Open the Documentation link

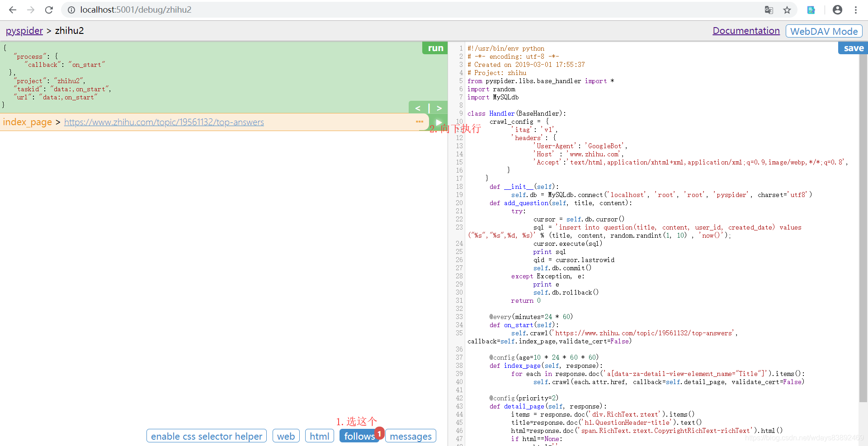[x=746, y=31]
